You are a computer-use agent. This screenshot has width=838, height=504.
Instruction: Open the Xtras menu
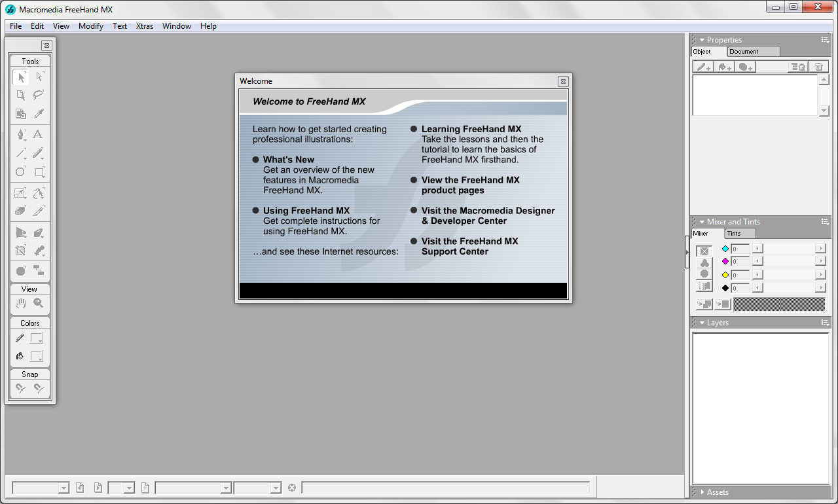(x=145, y=26)
